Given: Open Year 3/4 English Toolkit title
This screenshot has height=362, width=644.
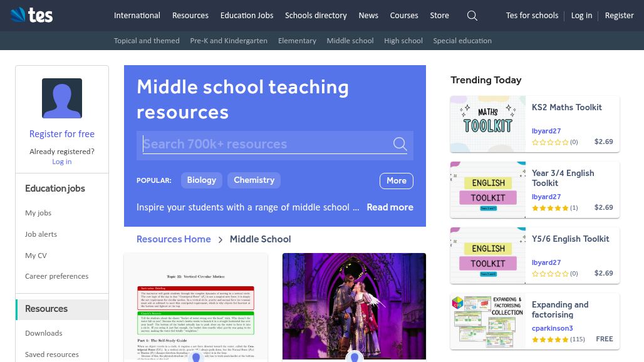Looking at the screenshot, I should (x=563, y=178).
